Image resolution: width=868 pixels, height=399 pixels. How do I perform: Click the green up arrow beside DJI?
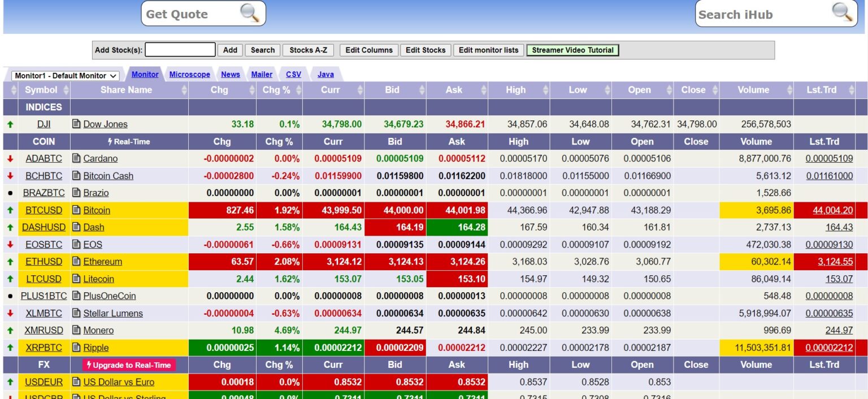coord(10,124)
